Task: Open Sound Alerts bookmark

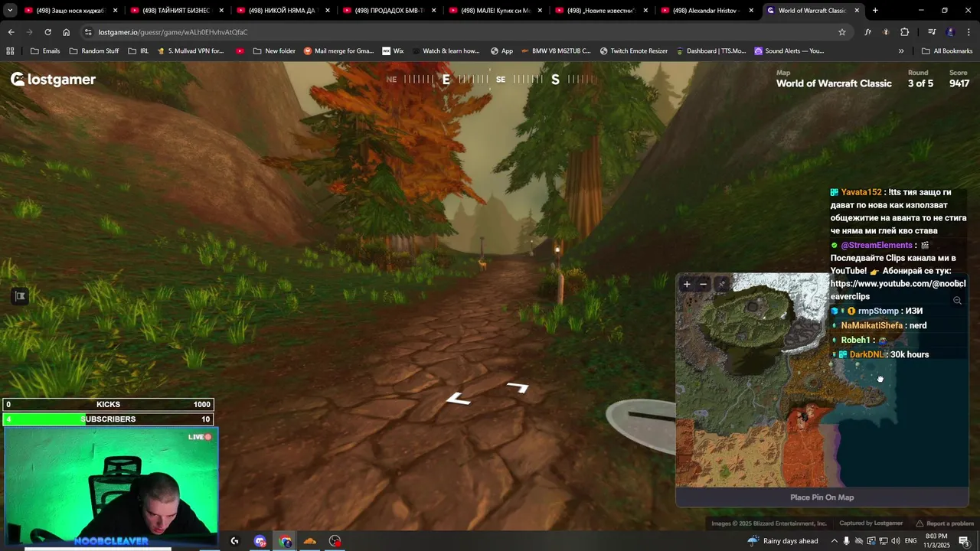Action: [x=789, y=51]
